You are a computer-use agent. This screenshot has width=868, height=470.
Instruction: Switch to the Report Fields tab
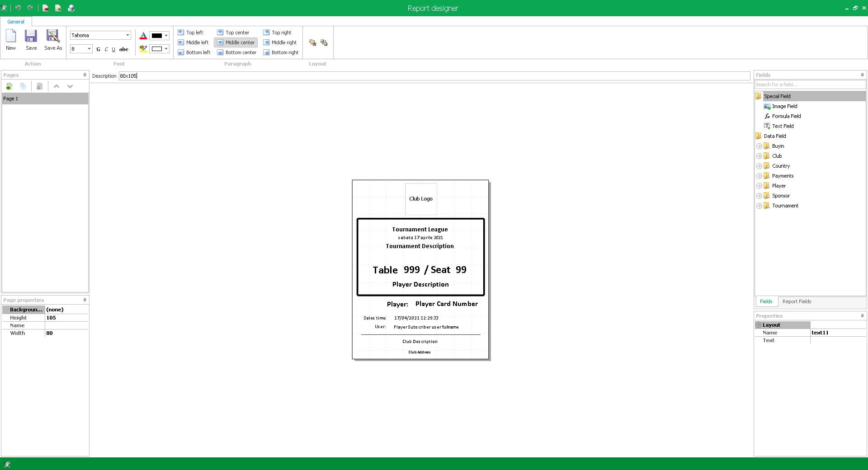[x=797, y=301]
